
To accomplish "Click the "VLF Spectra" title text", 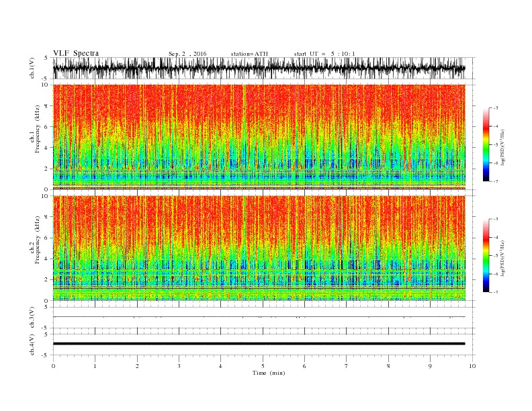I will (76, 53).
